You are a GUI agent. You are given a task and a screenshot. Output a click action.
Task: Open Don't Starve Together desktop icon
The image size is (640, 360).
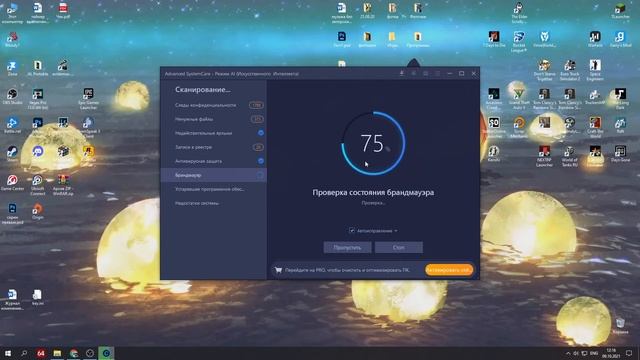(x=544, y=70)
